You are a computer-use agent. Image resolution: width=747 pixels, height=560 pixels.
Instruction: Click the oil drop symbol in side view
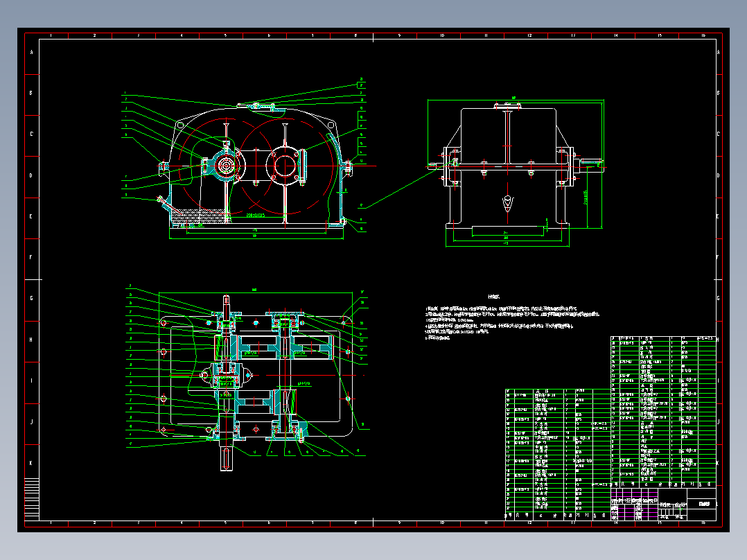(x=508, y=203)
